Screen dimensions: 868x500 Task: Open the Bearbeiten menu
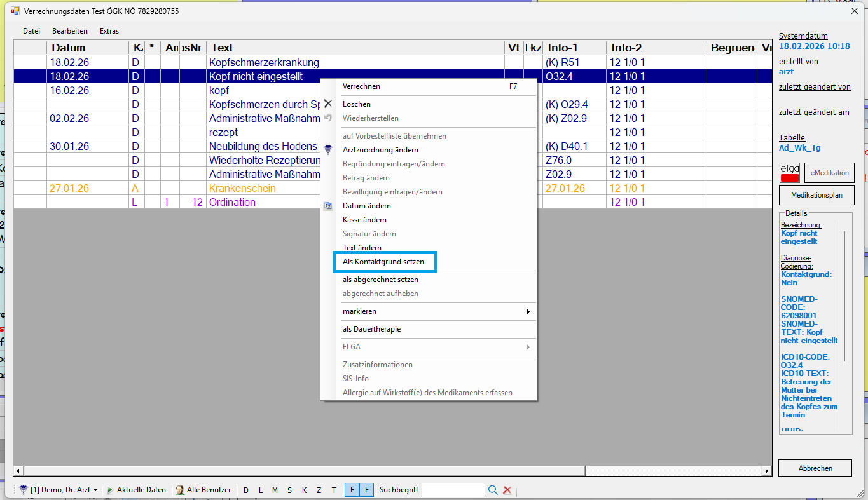click(x=70, y=31)
